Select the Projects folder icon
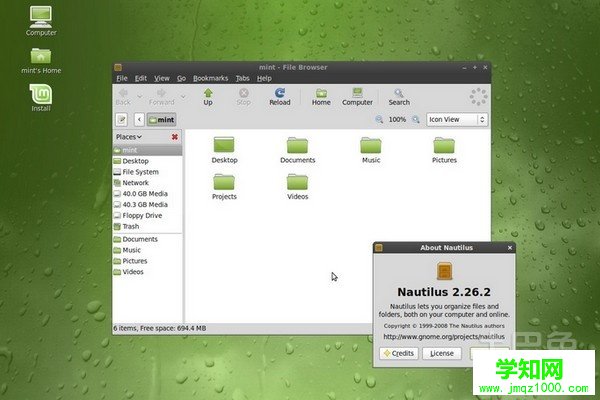 point(224,187)
